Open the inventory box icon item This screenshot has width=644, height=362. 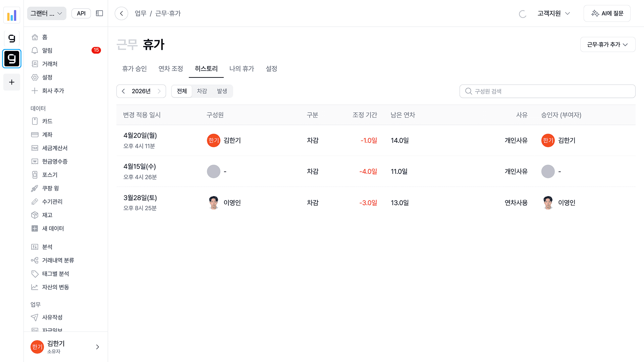coord(35,215)
